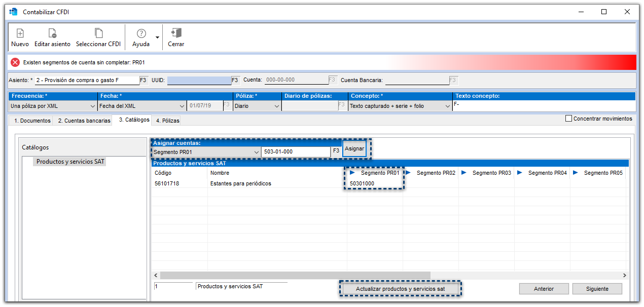The height and width of the screenshot is (307, 644).
Task: Click the arrow icon beside Segmento PR03 header
Action: (x=464, y=173)
